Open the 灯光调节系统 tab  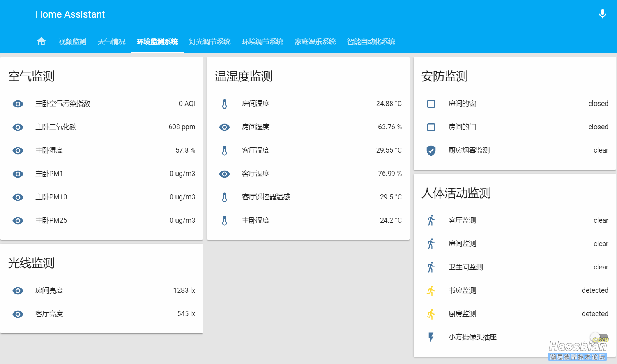[210, 41]
